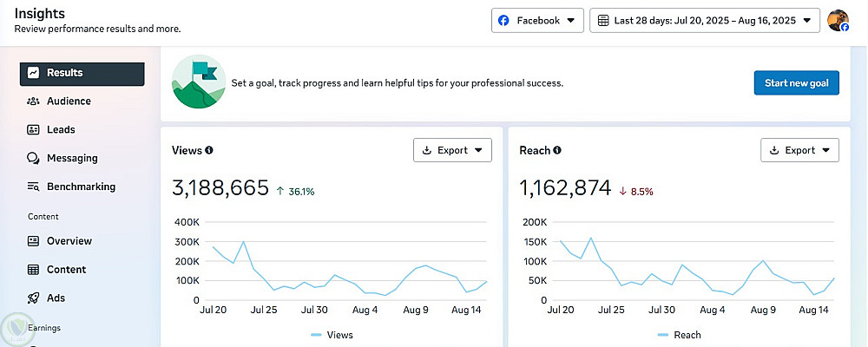Viewport: 868px width, 347px height.
Task: Open the Messaging insights section
Action: tap(72, 159)
